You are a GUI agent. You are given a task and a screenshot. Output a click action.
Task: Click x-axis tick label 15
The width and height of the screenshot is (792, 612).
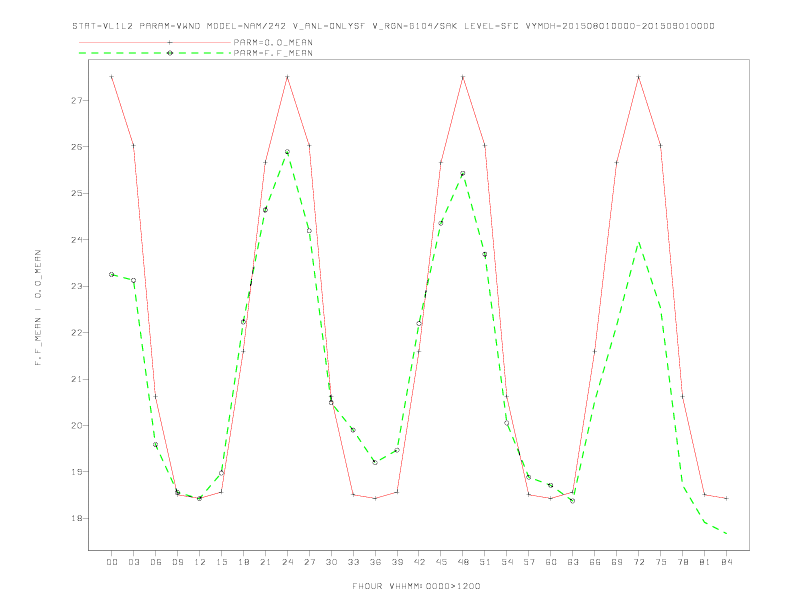tap(221, 562)
